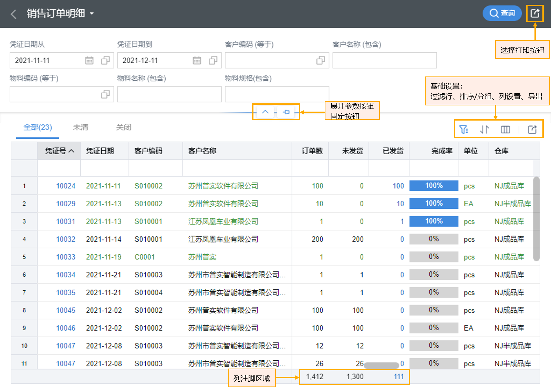Switch to the 未清 tab
Viewport: 551px width, 392px height.
click(x=81, y=127)
